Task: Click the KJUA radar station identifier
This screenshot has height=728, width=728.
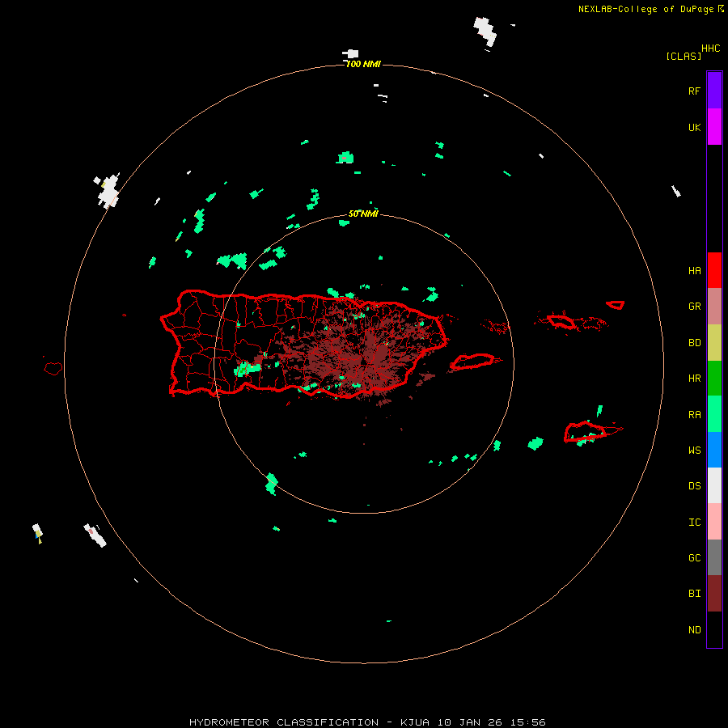Action: coord(415,722)
